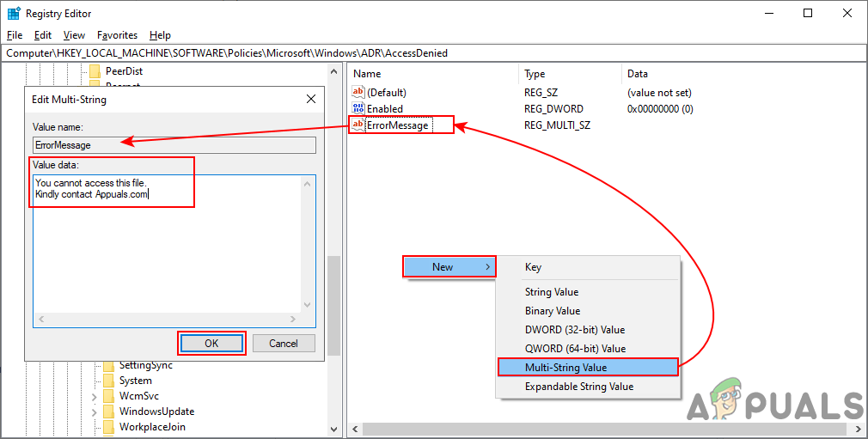Confirm the dialog with OK

(x=211, y=344)
